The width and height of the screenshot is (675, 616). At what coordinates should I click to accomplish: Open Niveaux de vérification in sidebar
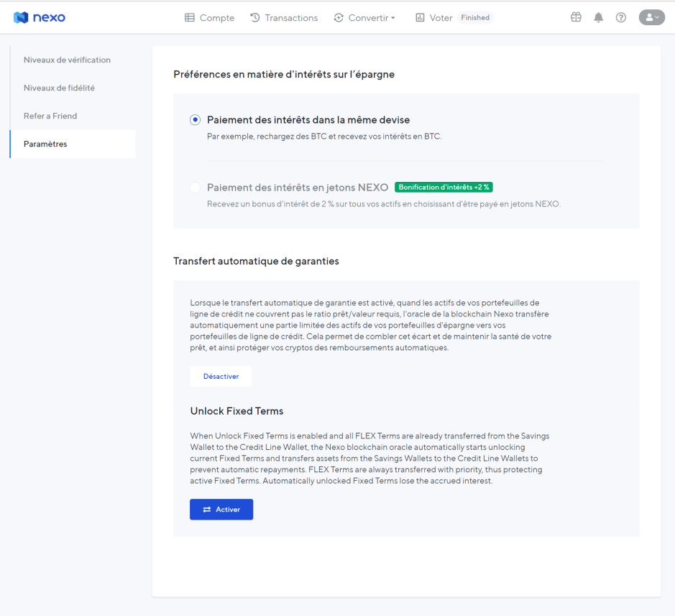[67, 60]
